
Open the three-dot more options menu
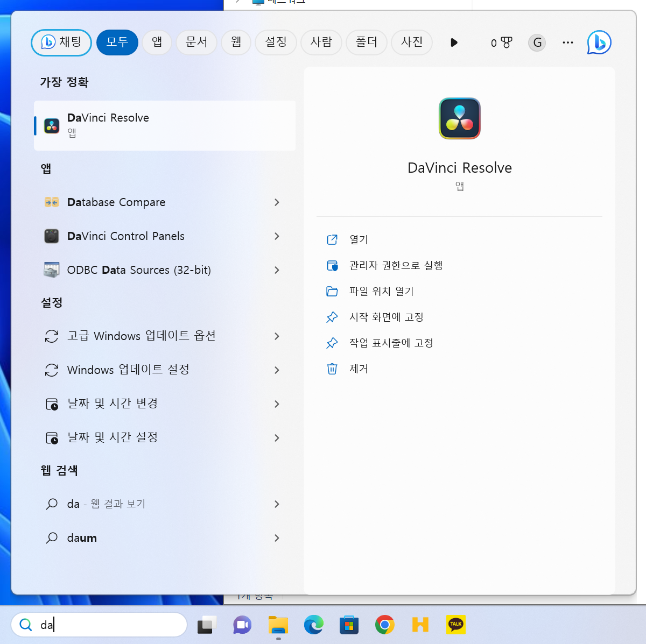coord(567,43)
